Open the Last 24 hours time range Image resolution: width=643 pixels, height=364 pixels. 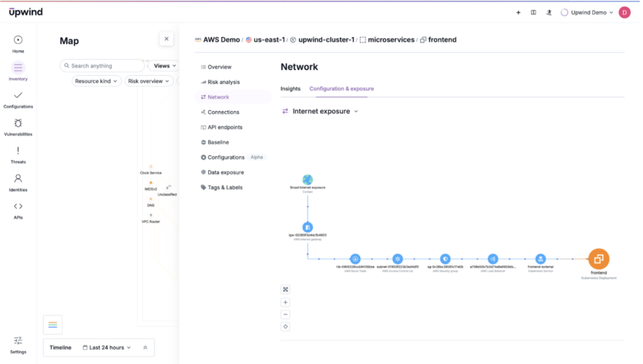coord(107,348)
